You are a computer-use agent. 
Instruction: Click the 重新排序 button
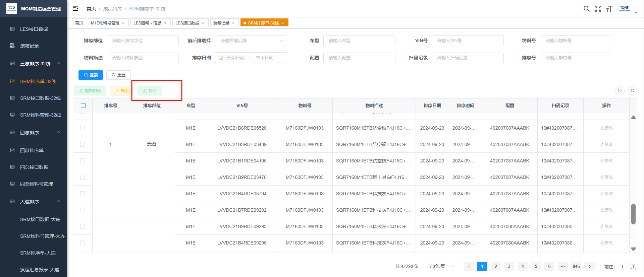90,91
